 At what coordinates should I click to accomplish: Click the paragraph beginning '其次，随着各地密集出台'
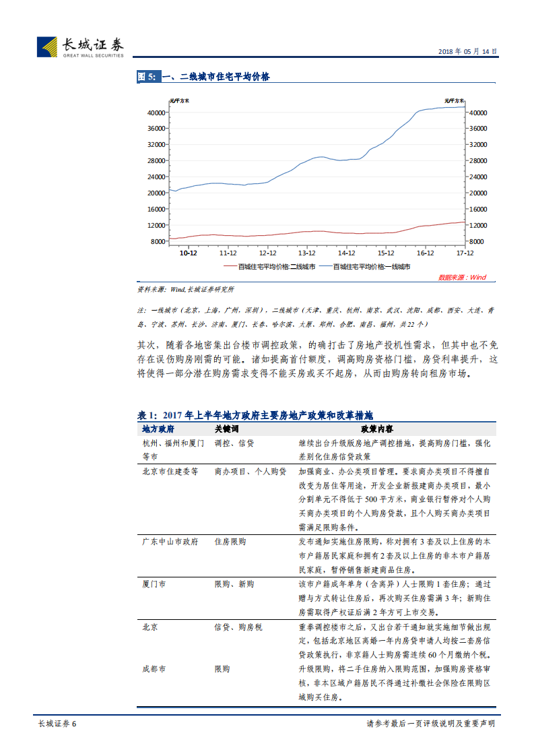pos(317,359)
